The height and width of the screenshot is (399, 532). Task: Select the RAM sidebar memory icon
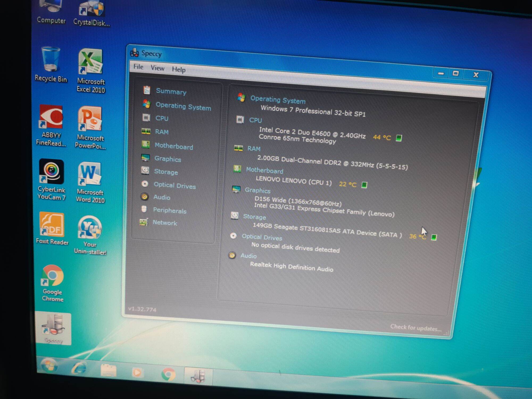146,131
